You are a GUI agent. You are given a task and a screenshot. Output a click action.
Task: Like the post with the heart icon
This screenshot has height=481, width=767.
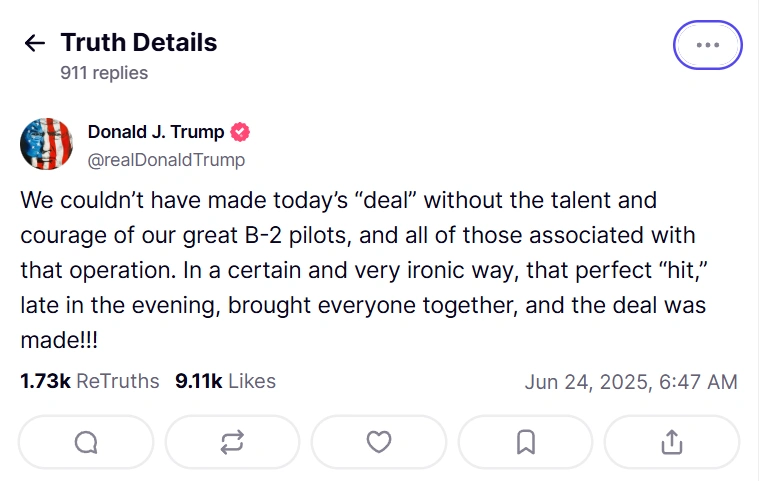(378, 441)
